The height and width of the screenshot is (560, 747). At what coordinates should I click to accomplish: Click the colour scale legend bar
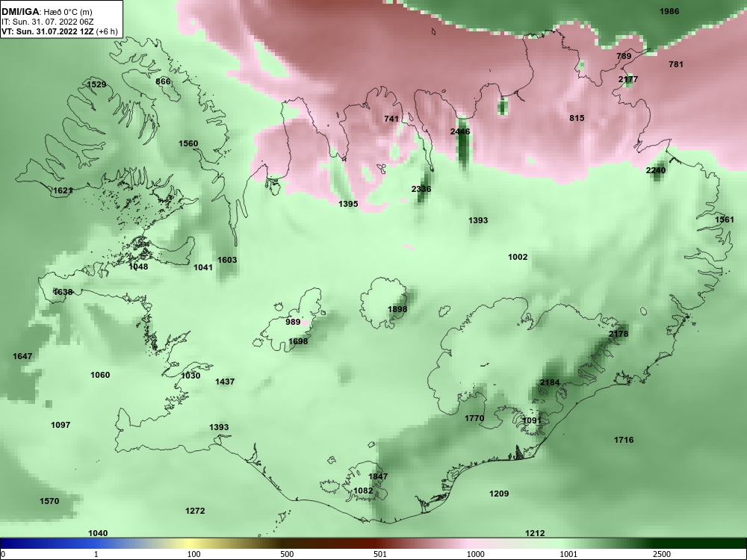point(373,544)
